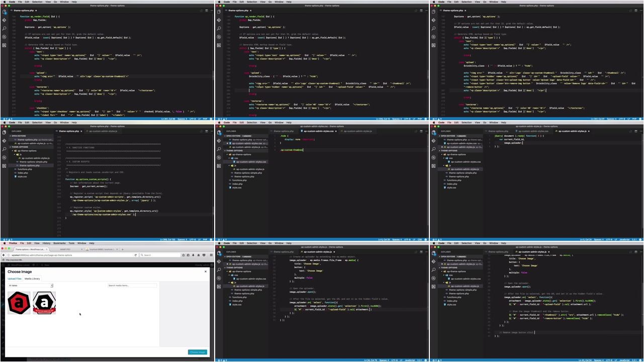Image resolution: width=644 pixels, height=362 pixels.
Task: Switch to ap-custom-admin-styles.js tab in Ln 269 window
Action: pyautogui.click(x=103, y=131)
